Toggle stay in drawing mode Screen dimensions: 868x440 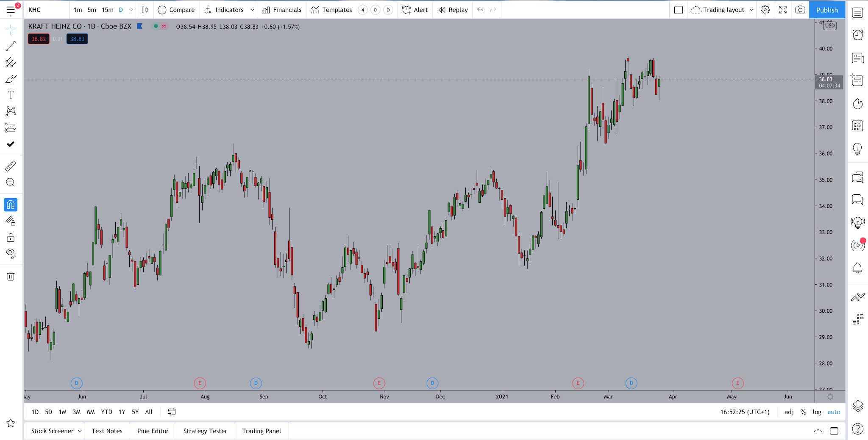pyautogui.click(x=11, y=221)
